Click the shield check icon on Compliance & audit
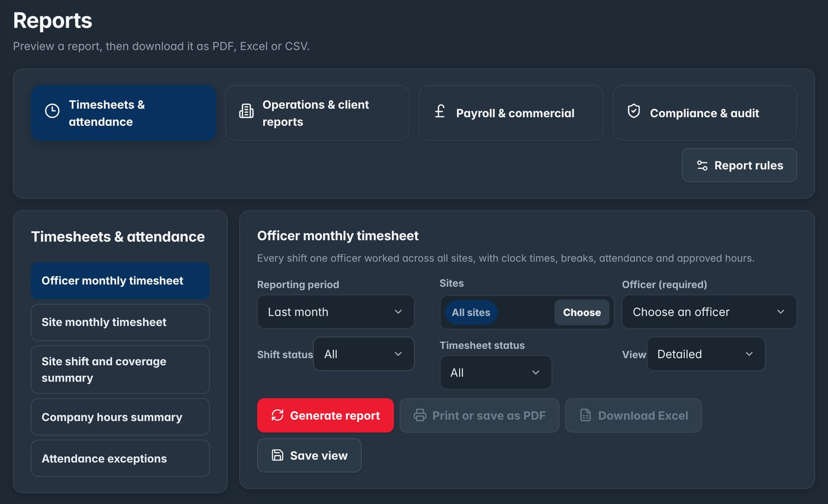This screenshot has height=504, width=828. pyautogui.click(x=633, y=111)
